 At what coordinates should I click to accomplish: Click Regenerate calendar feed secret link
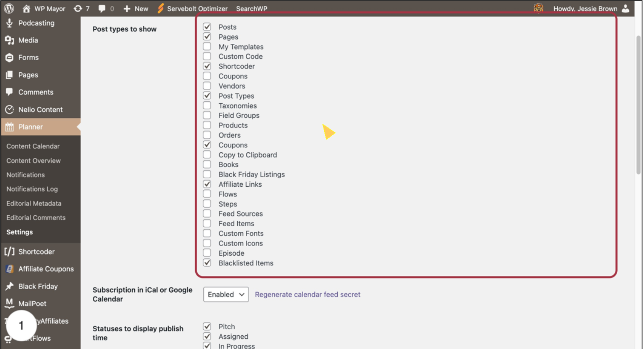coord(308,295)
